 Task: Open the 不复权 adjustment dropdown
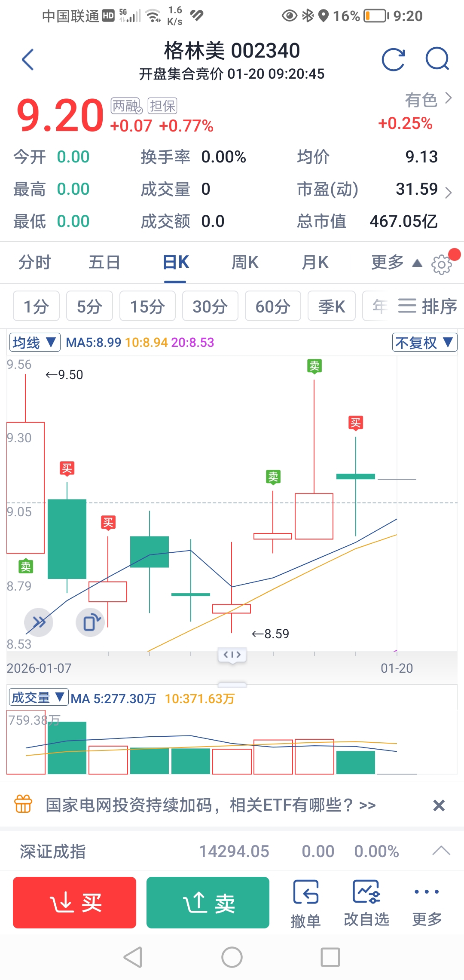click(424, 343)
